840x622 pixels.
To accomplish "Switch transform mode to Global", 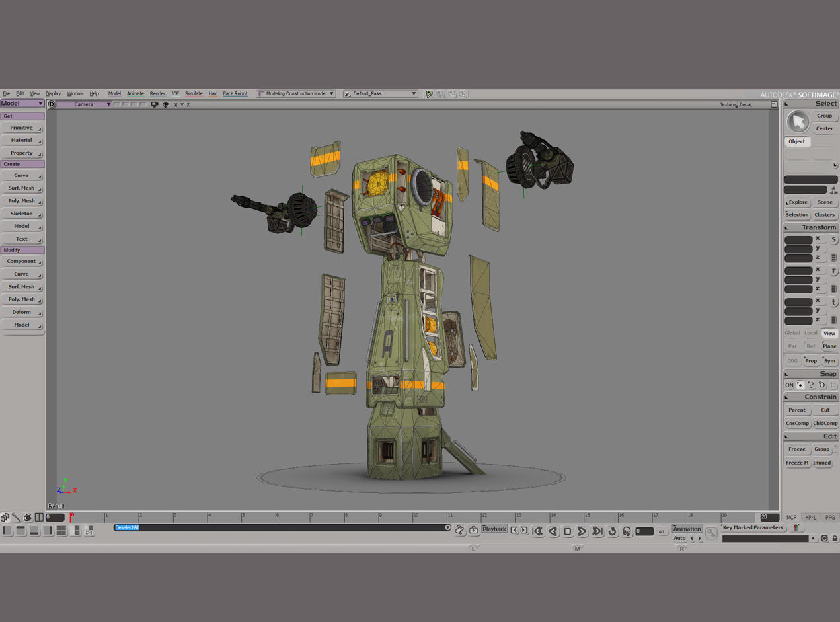I will click(x=792, y=333).
